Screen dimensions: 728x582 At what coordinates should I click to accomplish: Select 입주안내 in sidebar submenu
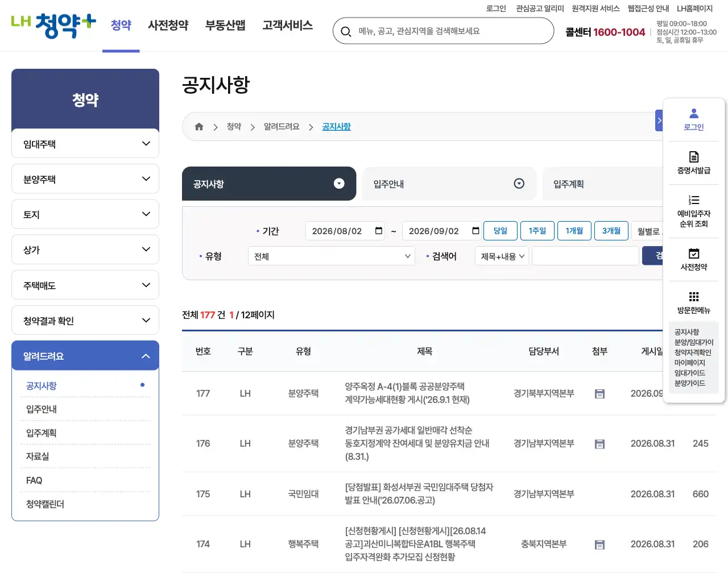(x=42, y=409)
